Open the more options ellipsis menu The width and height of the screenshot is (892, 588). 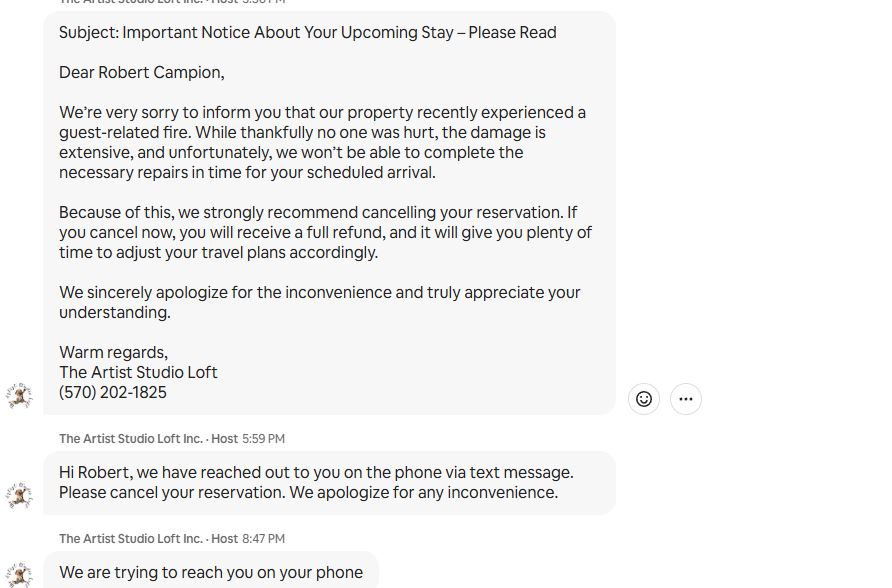pyautogui.click(x=686, y=399)
